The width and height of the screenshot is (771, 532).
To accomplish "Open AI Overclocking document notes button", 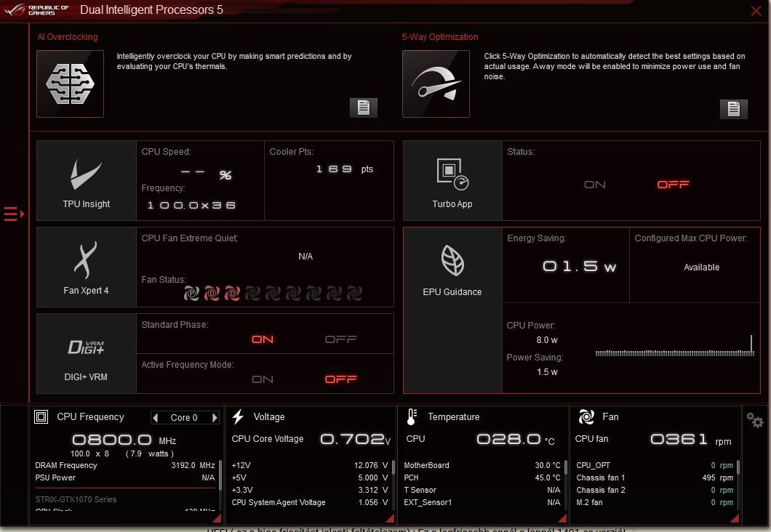I will pyautogui.click(x=364, y=108).
